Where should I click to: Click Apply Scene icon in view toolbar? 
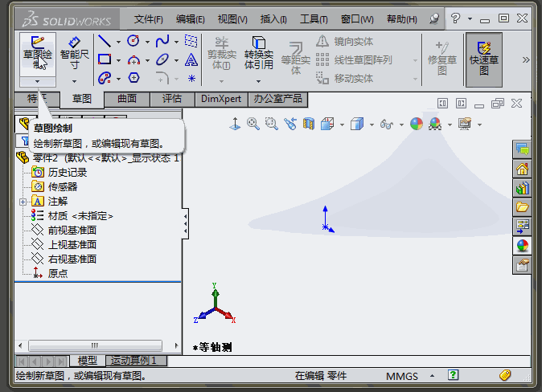tap(435, 124)
